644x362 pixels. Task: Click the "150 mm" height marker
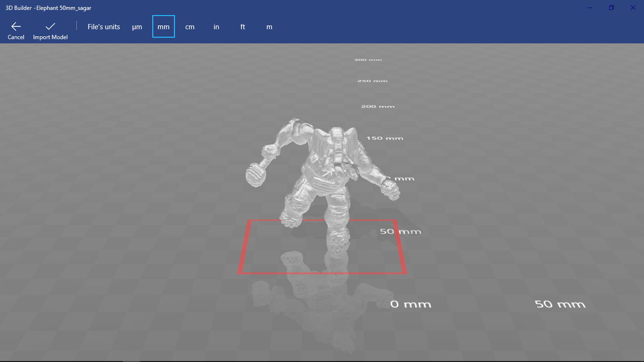(385, 138)
